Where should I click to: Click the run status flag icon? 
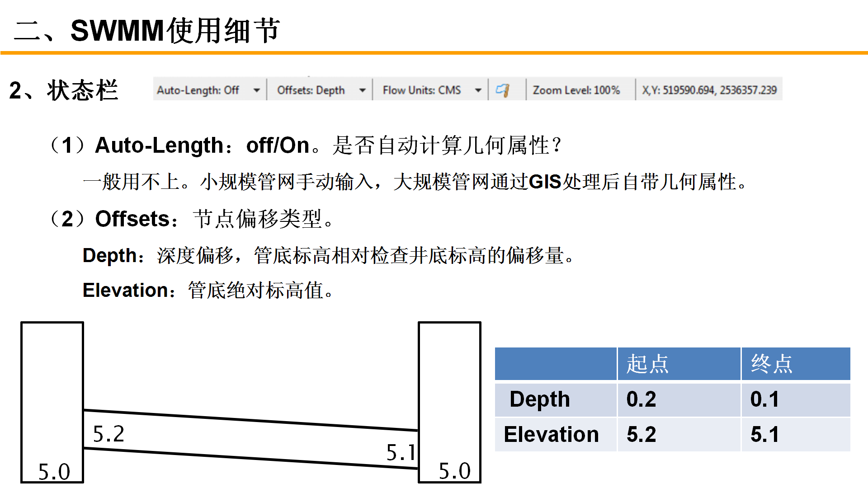(x=502, y=90)
